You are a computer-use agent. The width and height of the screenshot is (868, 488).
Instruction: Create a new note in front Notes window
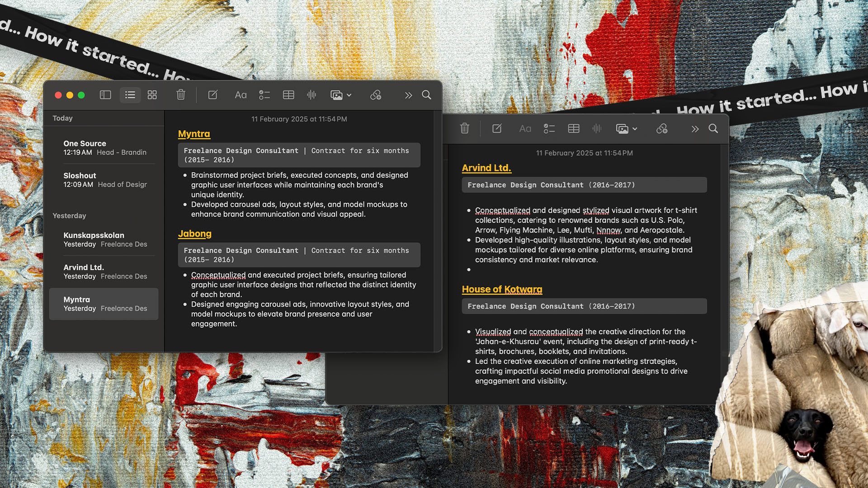pyautogui.click(x=213, y=94)
